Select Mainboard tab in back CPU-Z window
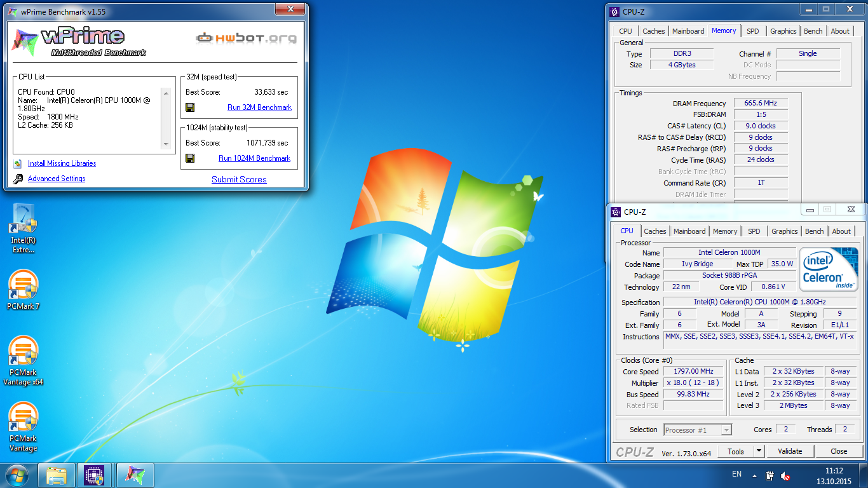Image resolution: width=868 pixels, height=488 pixels. (x=688, y=31)
